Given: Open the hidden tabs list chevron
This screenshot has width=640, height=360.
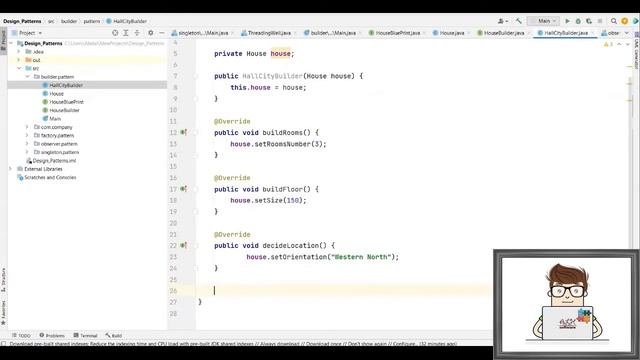Looking at the screenshot, I should point(627,33).
